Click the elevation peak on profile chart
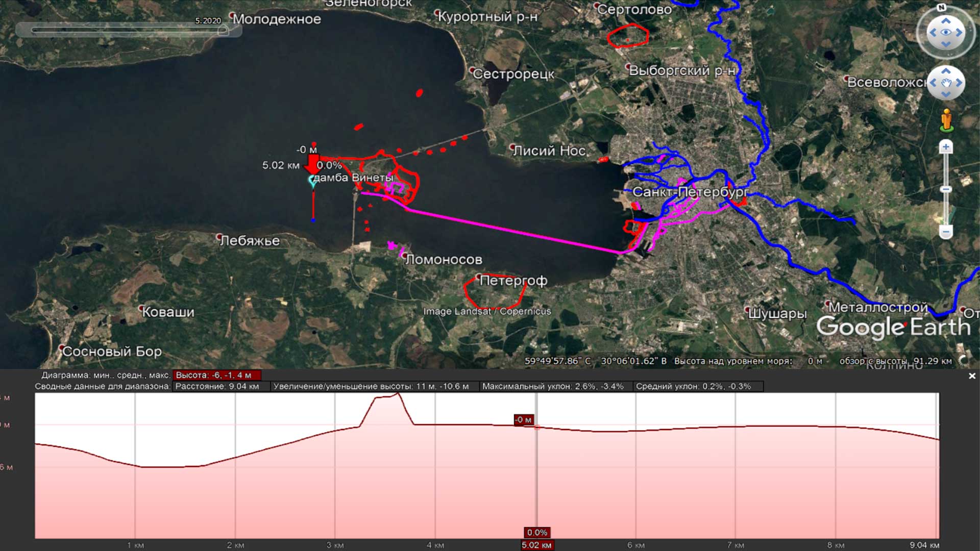The width and height of the screenshot is (980, 551). pos(398,394)
